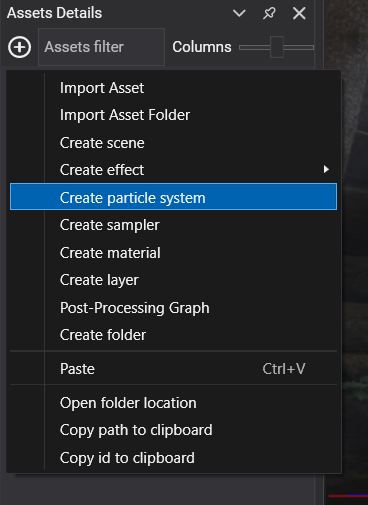Choose Create particle system
The width and height of the screenshot is (368, 505).
(173, 197)
